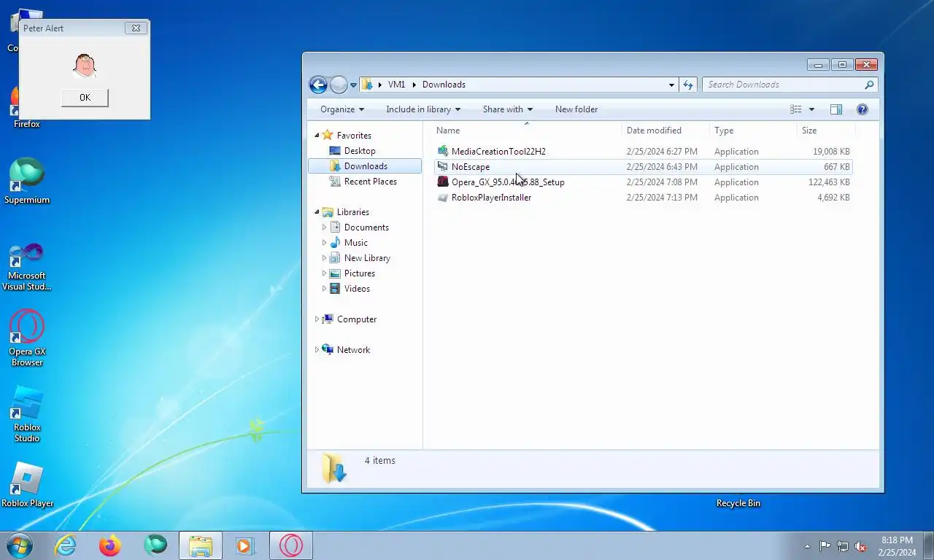Open Include in library menu

pyautogui.click(x=423, y=109)
